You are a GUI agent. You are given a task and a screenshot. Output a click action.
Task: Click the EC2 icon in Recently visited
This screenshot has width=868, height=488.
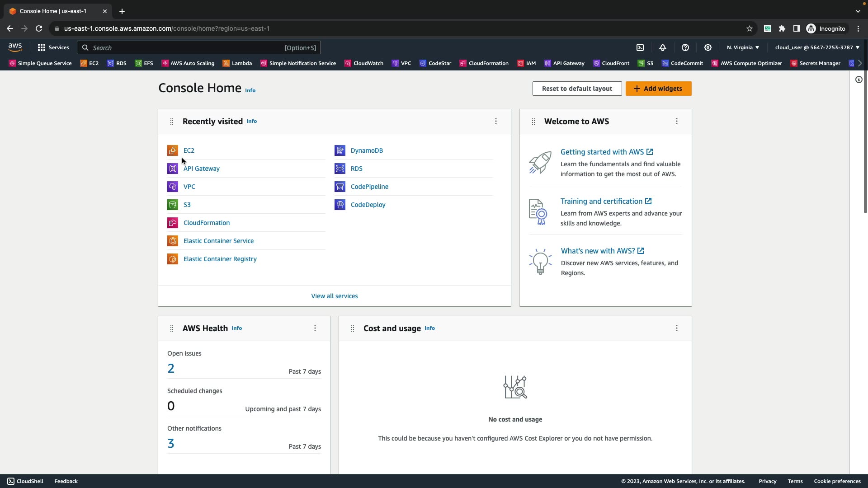(173, 150)
